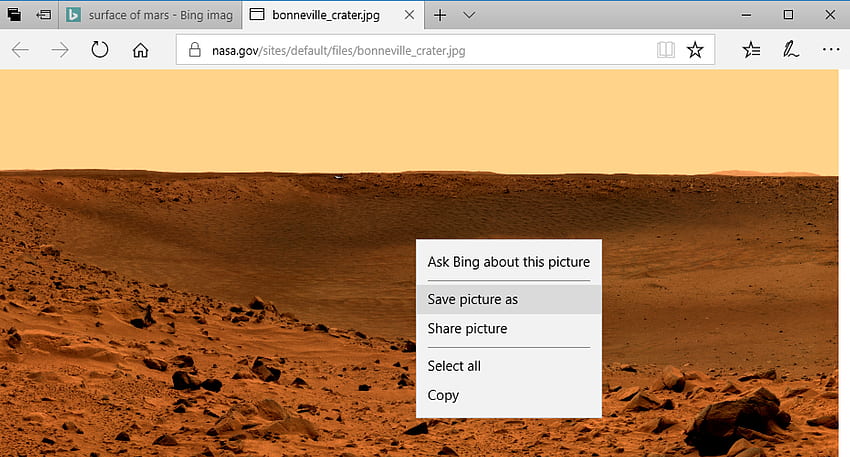Click the Add notes pen icon

tap(791, 50)
